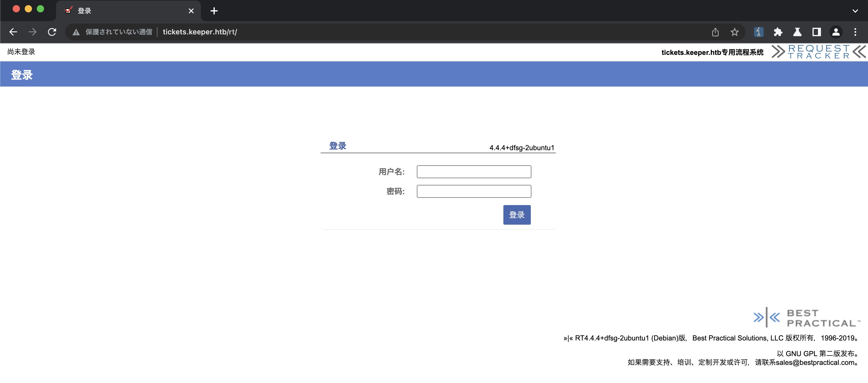Screen dimensions: 868x383
Task: Open the Chrome profile avatar
Action: (x=836, y=32)
